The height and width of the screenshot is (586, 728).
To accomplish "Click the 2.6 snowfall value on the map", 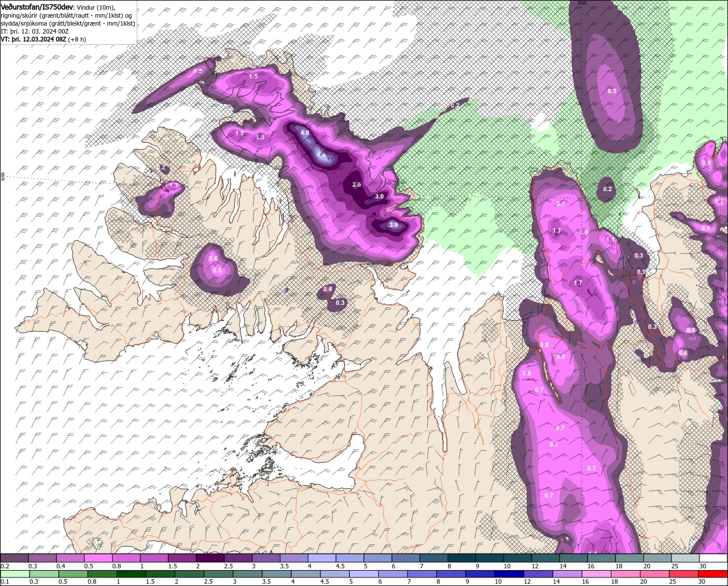I will (357, 184).
